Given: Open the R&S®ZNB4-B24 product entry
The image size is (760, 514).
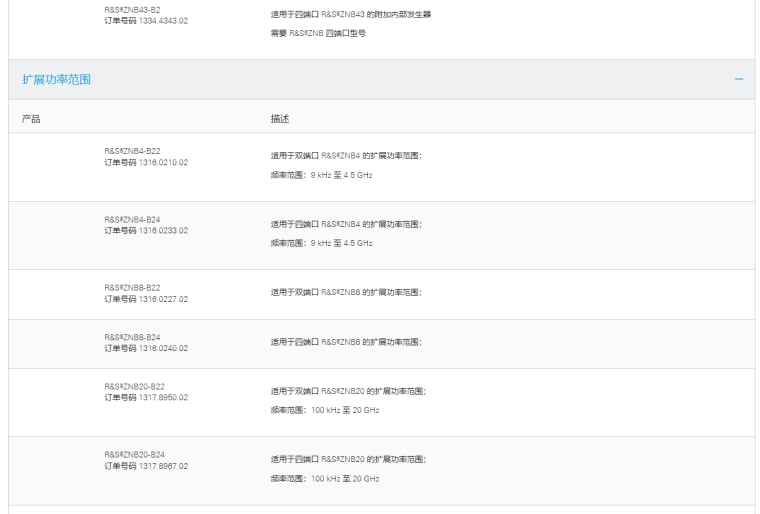Looking at the screenshot, I should (133, 219).
